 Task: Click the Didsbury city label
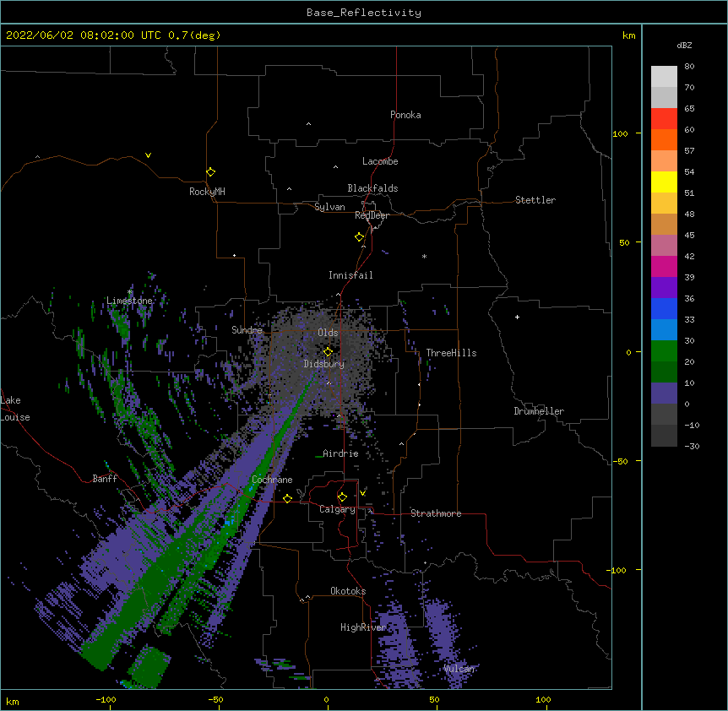tap(324, 364)
